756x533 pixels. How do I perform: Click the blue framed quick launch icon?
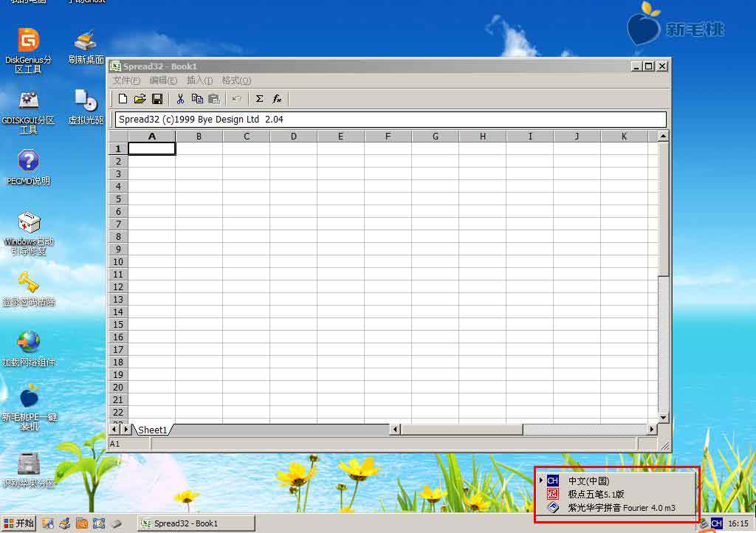[99, 523]
